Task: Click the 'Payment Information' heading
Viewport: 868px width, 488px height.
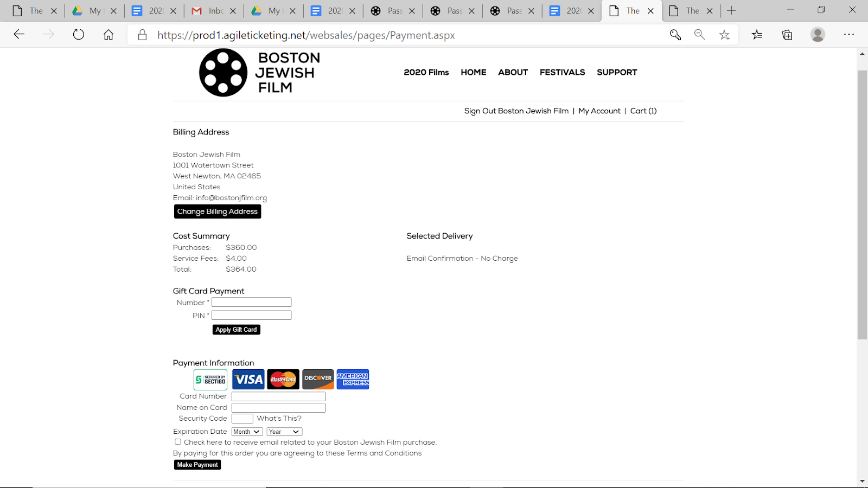Action: pos(213,363)
